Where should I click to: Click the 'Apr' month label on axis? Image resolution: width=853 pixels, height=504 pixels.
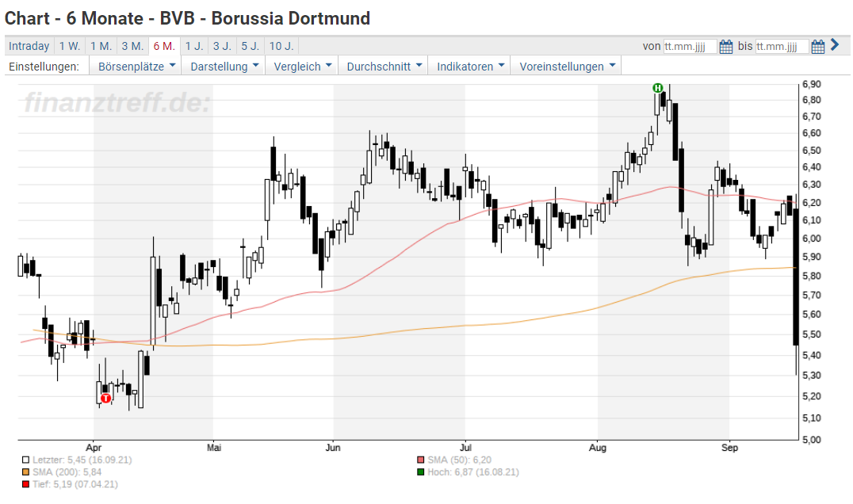tap(94, 448)
